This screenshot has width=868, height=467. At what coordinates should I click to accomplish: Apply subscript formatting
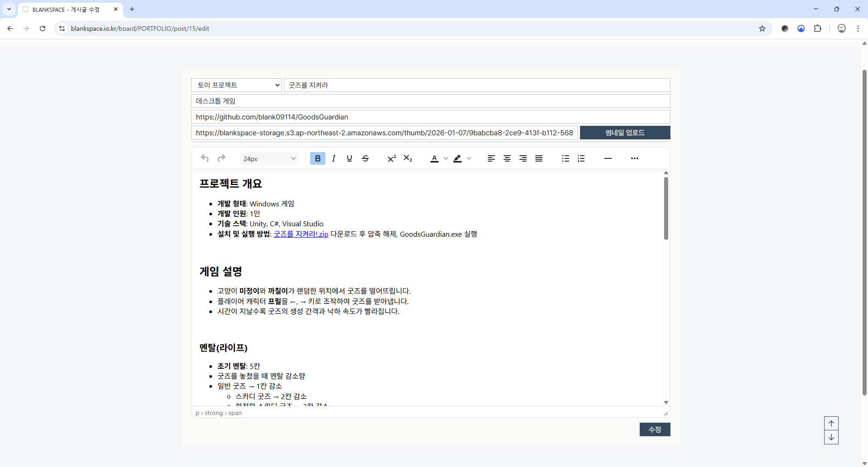408,158
